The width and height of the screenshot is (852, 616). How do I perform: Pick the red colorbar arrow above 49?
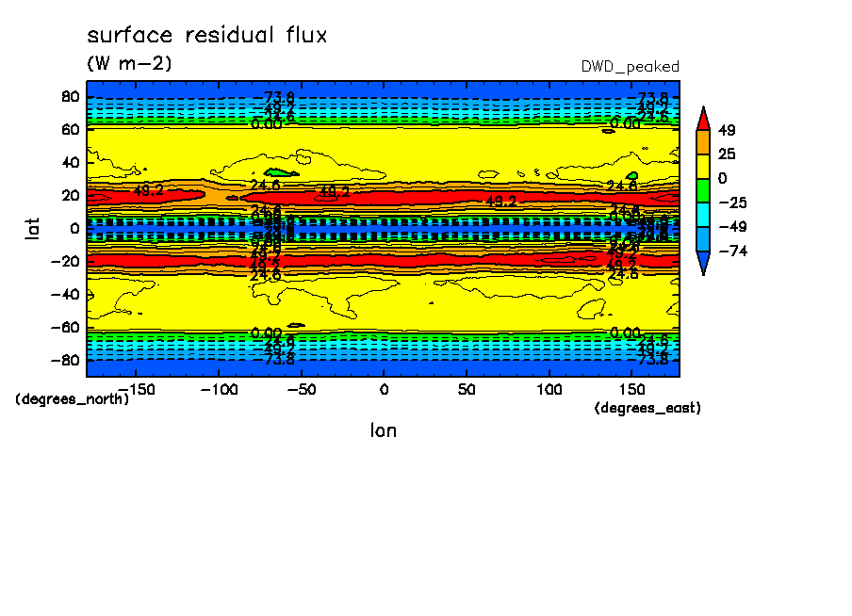703,118
